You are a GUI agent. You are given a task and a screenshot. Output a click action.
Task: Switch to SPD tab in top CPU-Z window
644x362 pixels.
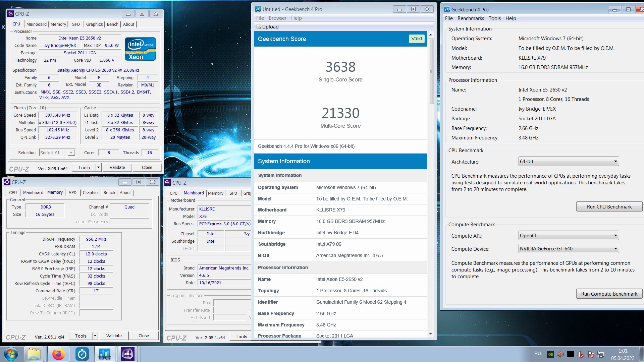(x=76, y=24)
